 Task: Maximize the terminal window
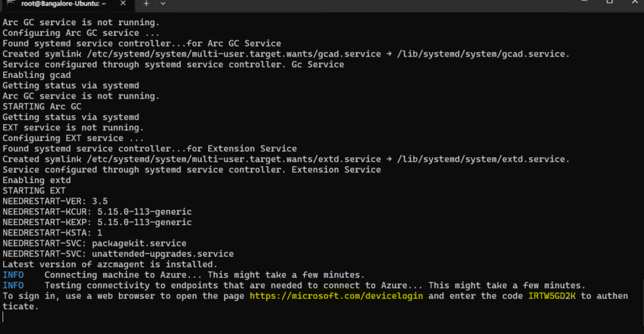[x=609, y=2]
